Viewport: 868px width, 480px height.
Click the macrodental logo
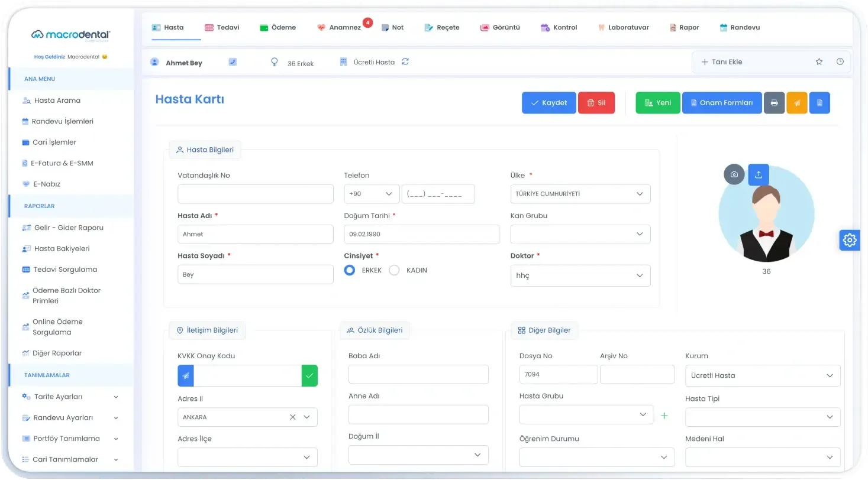coord(71,35)
